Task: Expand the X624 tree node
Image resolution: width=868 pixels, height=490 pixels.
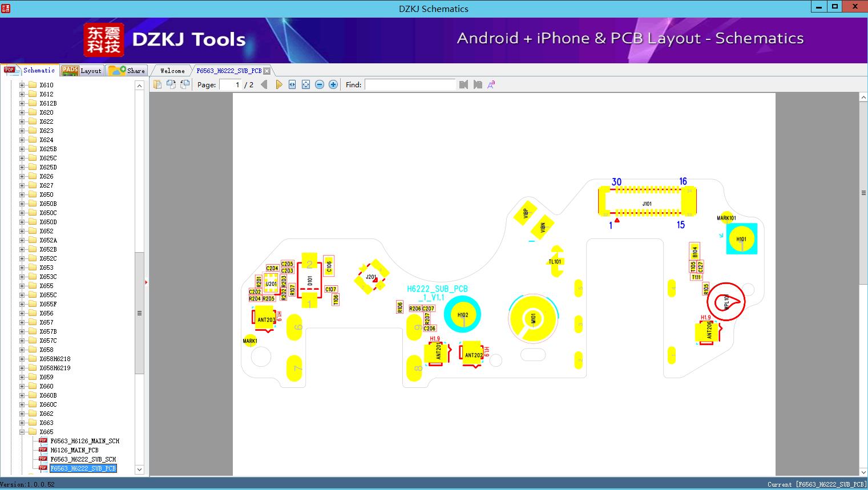Action: point(22,140)
